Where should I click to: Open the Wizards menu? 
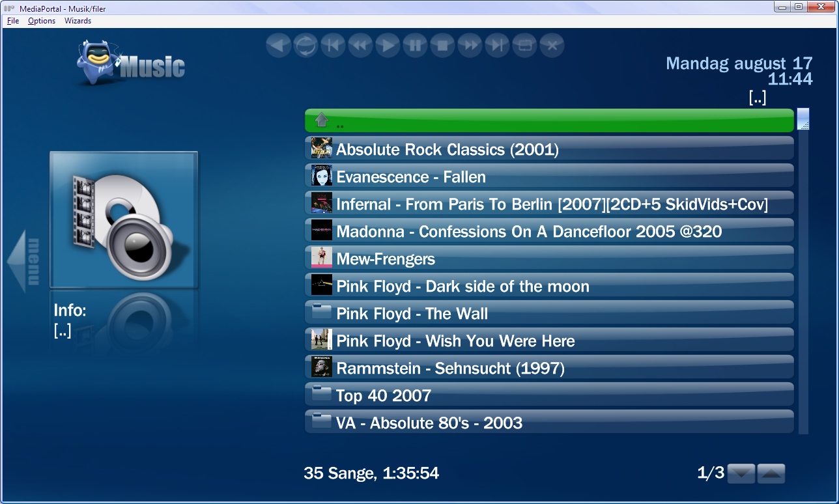(x=78, y=21)
